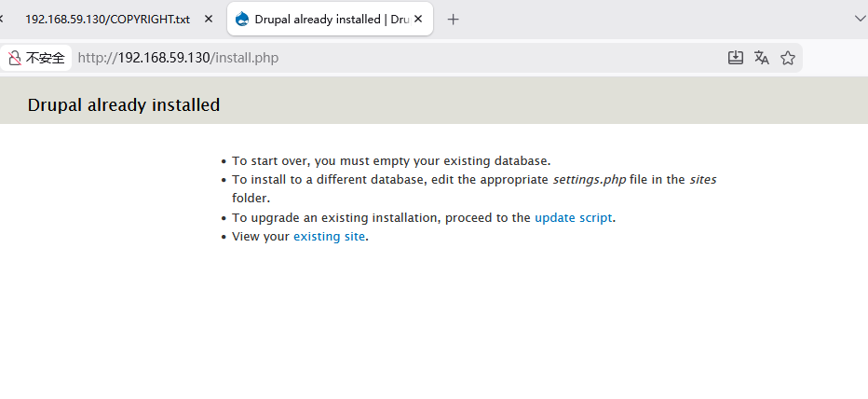Open the translate page icon
This screenshot has height=399, width=868.
762,58
